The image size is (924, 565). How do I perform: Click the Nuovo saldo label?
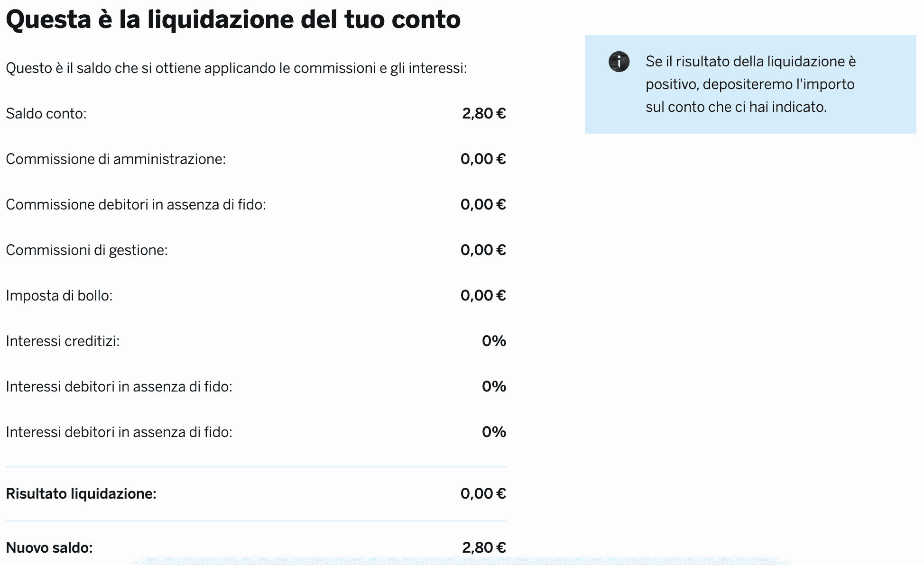coord(49,548)
